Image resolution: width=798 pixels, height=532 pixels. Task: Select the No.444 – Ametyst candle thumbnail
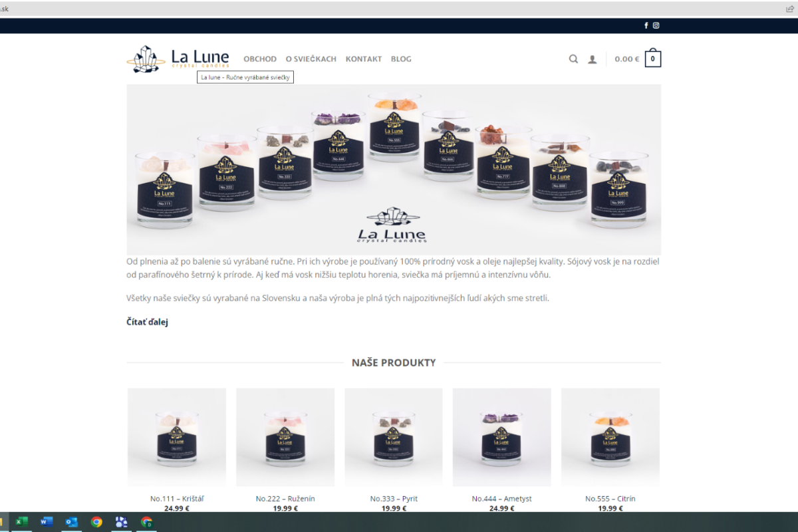click(502, 438)
